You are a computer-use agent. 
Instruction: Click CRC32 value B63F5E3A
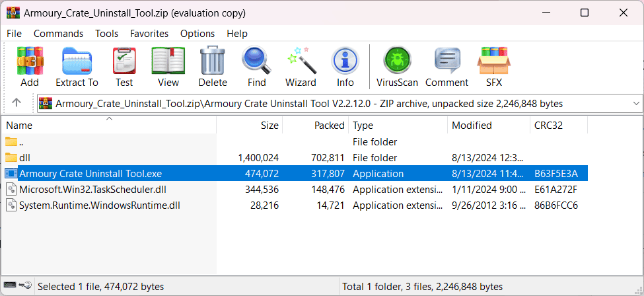coord(556,174)
